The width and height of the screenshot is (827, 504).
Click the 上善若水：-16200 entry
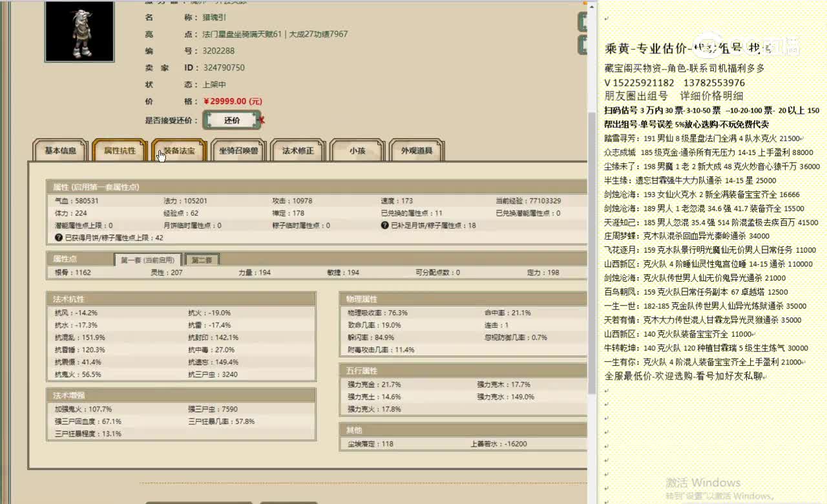pyautogui.click(x=498, y=444)
